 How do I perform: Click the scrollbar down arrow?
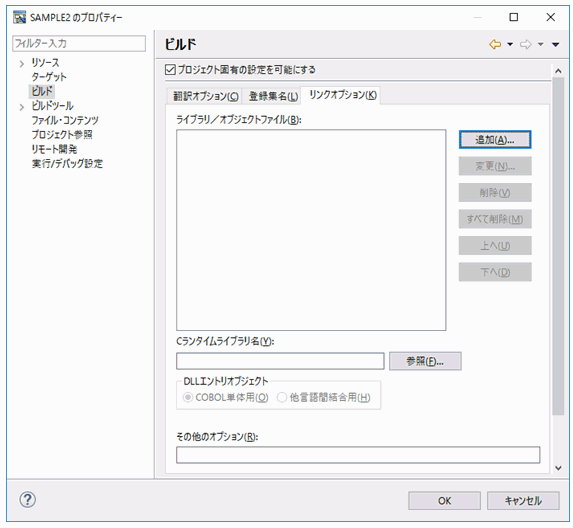pos(558,468)
